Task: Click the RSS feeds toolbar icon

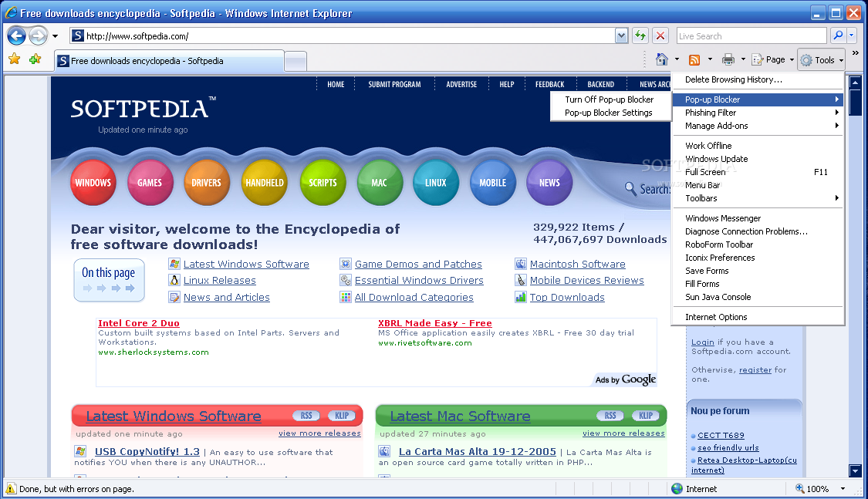Action: click(694, 59)
